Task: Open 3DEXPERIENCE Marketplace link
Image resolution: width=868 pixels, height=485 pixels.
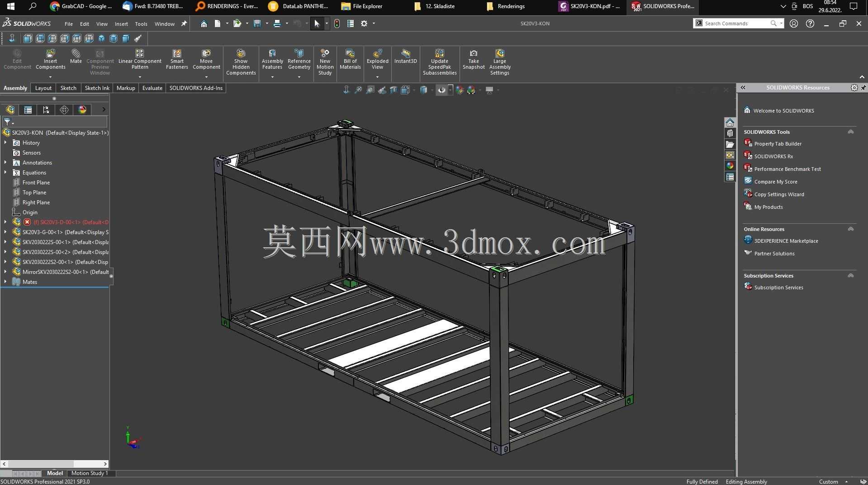Action: click(786, 241)
